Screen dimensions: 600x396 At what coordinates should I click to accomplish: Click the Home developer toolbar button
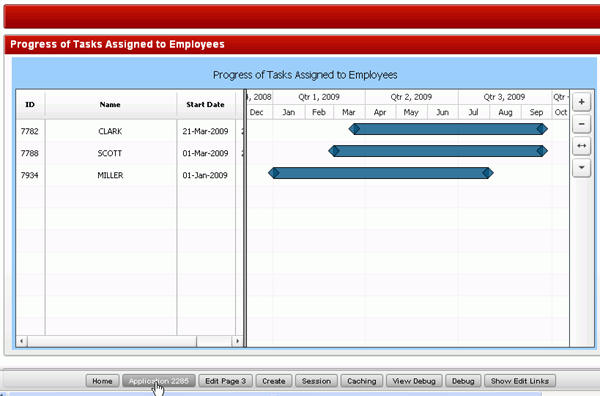102,381
